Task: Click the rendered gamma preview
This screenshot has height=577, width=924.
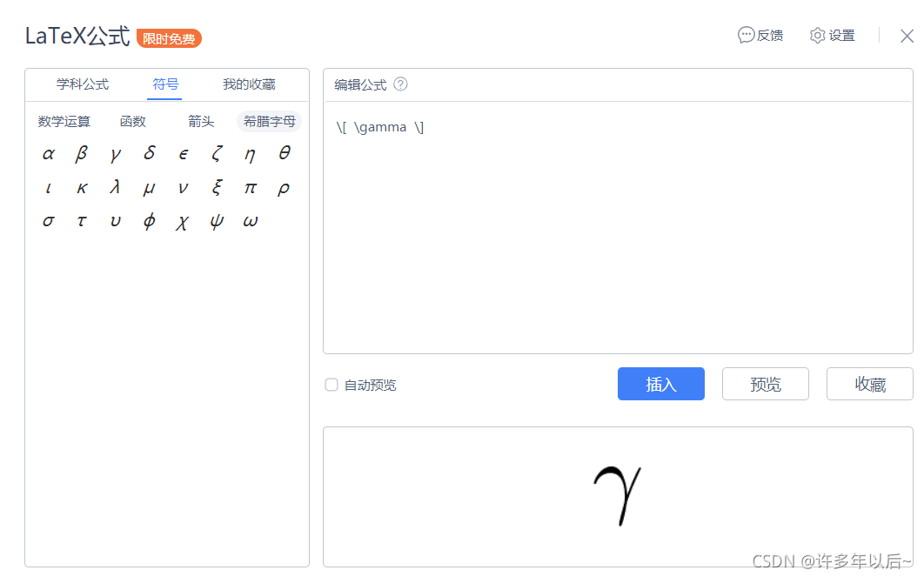Action: pyautogui.click(x=617, y=495)
